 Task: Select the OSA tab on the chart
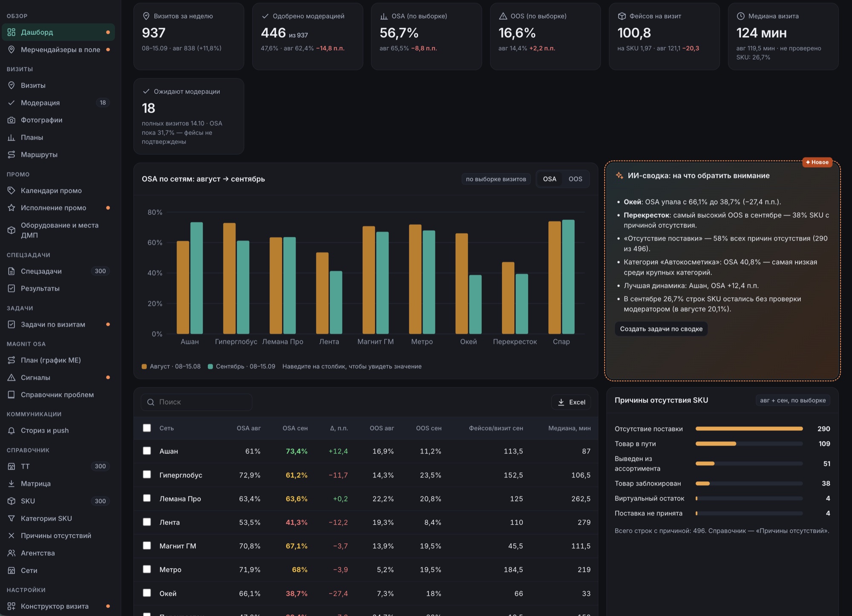coord(550,179)
